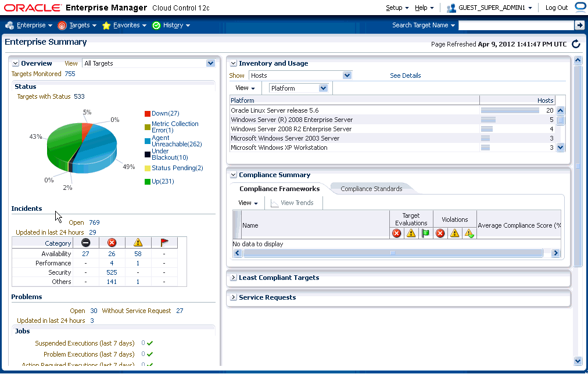588x374 pixels.
Task: Click the Favorites star icon
Action: click(106, 25)
